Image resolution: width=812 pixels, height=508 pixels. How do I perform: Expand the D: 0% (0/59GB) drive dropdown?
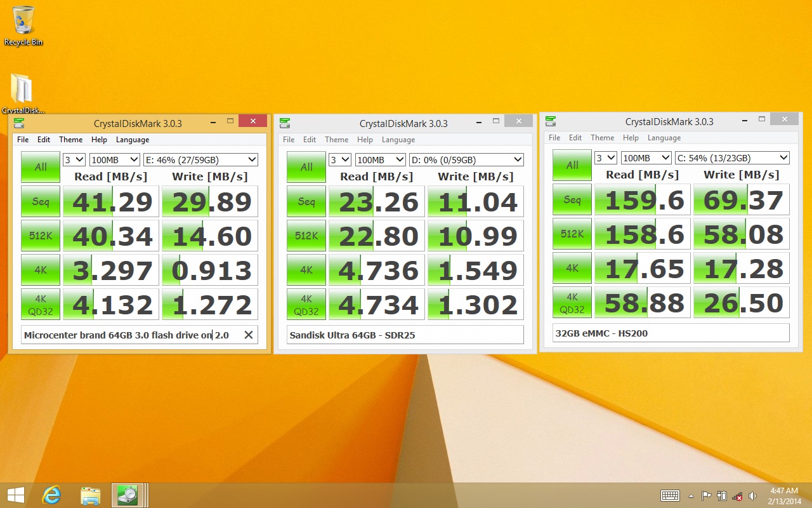[466, 159]
